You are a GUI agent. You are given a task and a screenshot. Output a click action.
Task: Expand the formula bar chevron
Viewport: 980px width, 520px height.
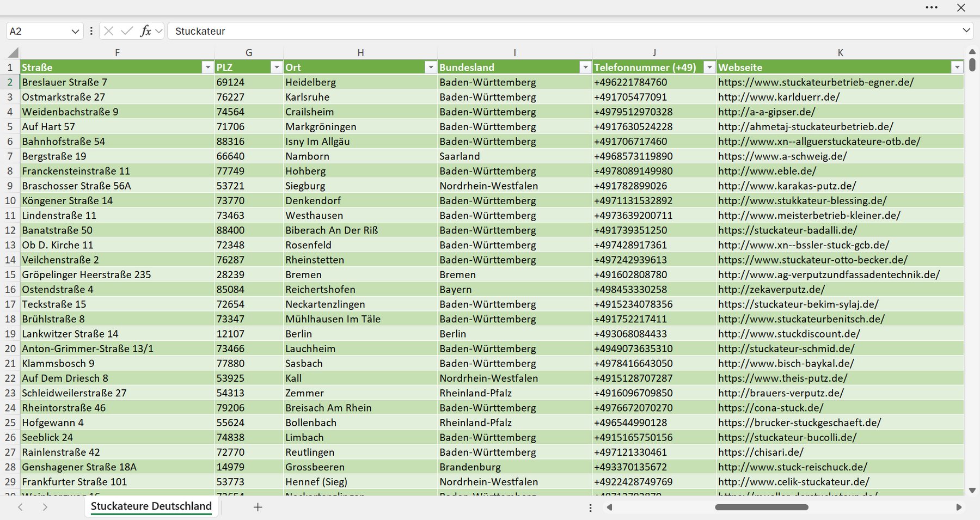tap(966, 30)
